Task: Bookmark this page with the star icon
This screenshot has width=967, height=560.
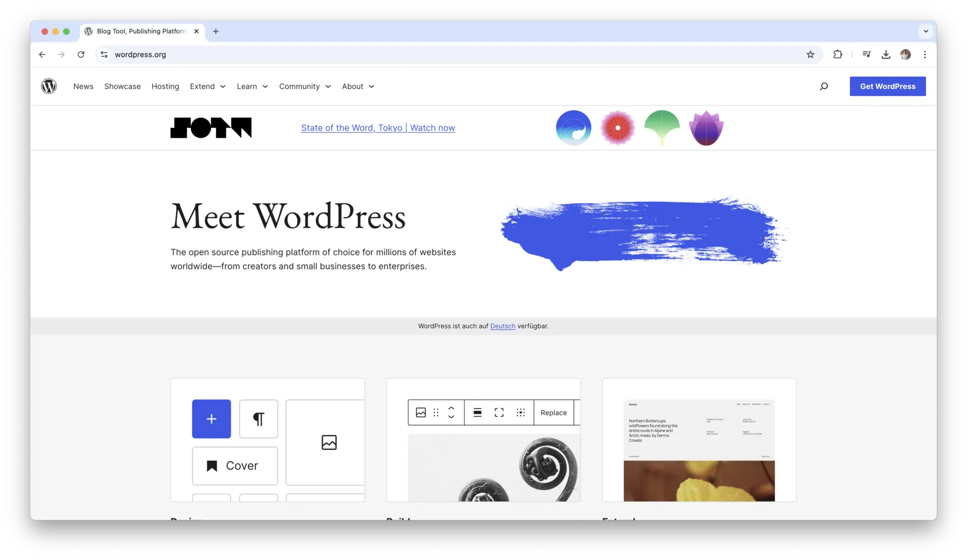Action: tap(810, 54)
